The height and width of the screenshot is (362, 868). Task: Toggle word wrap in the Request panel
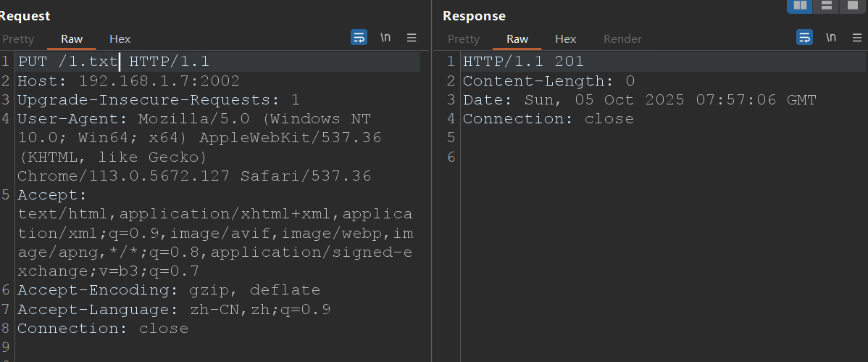pos(359,38)
